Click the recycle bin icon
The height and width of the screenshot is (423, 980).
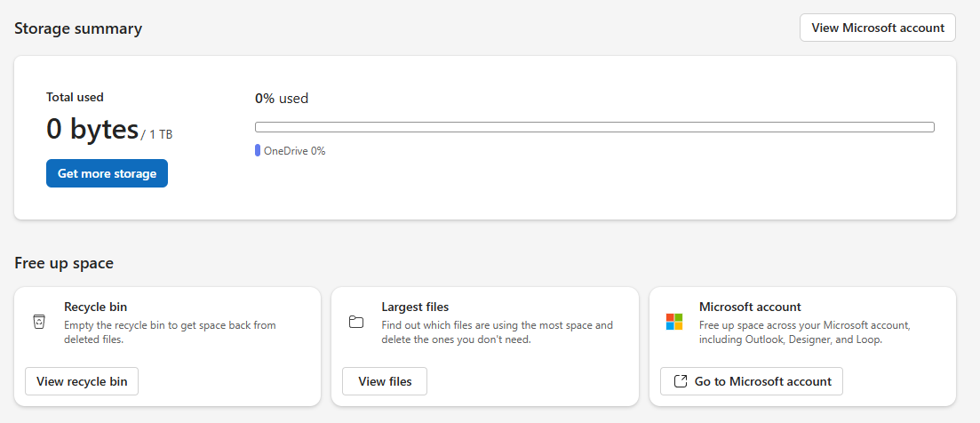pos(39,322)
